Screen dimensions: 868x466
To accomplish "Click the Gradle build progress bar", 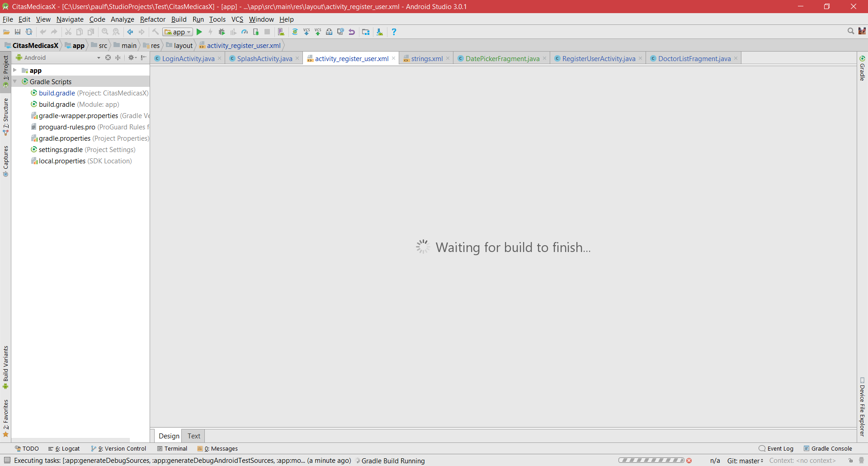I will tap(651, 461).
